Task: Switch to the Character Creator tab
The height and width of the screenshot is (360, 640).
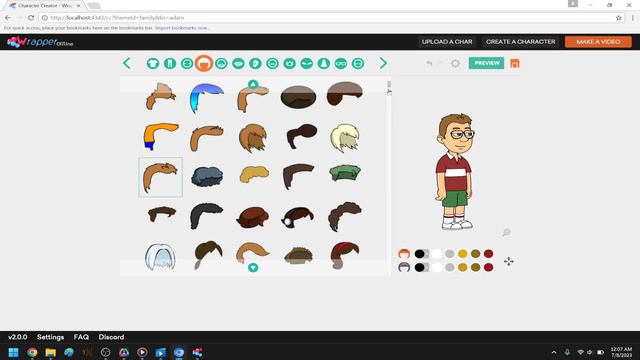Action: (45, 6)
